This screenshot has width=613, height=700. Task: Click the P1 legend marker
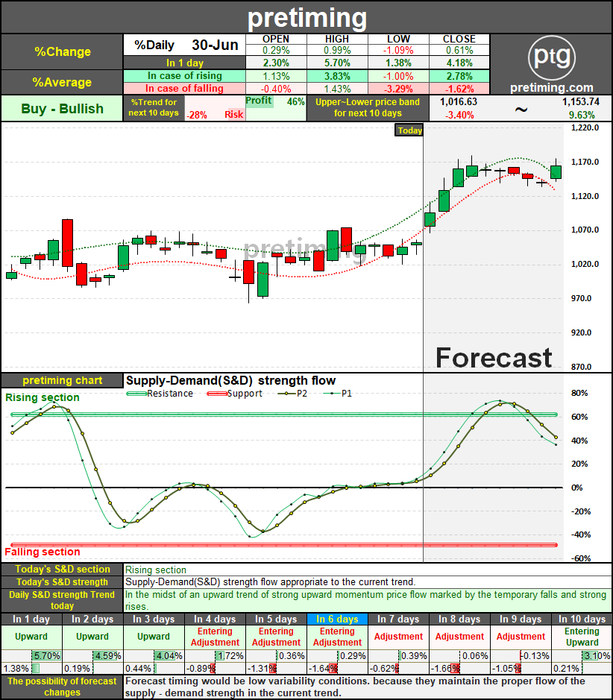tap(332, 394)
